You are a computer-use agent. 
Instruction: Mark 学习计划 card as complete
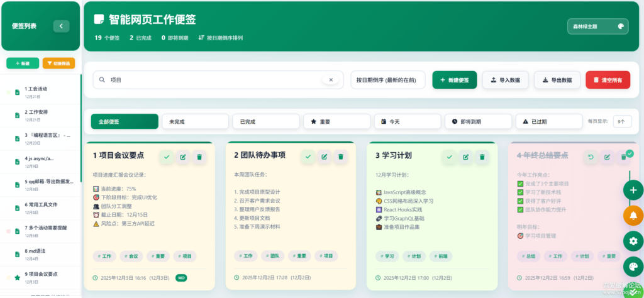pos(449,157)
